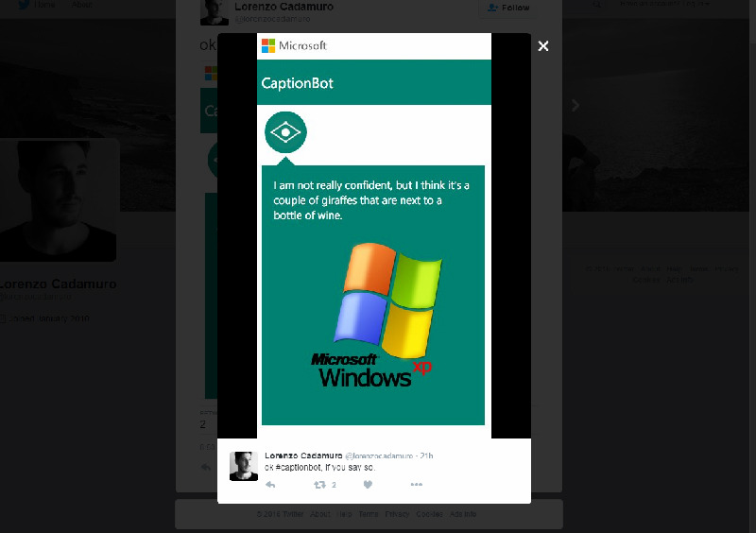The width and height of the screenshot is (756, 533).
Task: Click the Twitter bird Home icon
Action: pyautogui.click(x=26, y=5)
